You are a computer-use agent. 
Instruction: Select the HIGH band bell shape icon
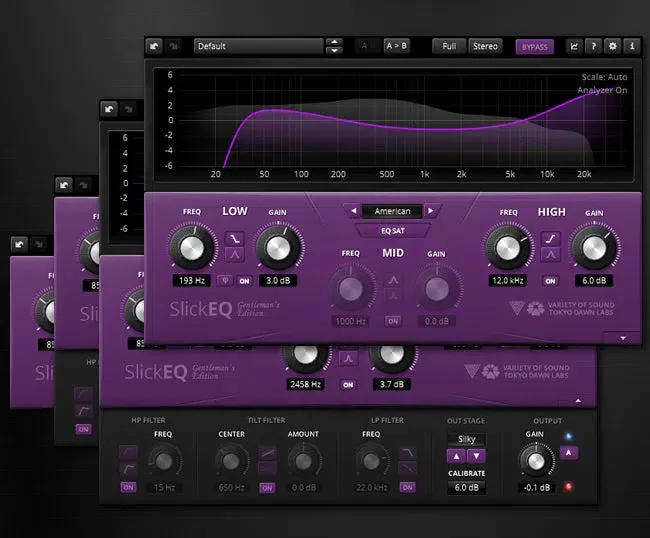[x=551, y=254]
